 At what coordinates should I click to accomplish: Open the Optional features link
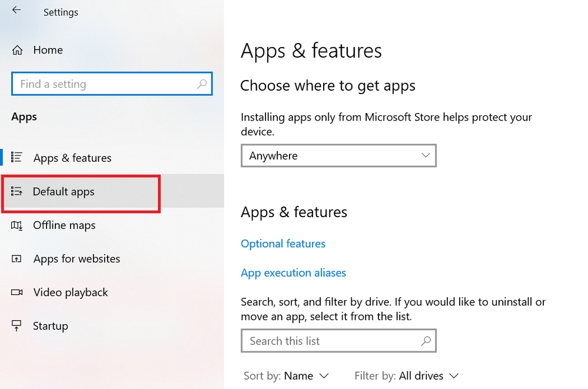[x=283, y=244]
